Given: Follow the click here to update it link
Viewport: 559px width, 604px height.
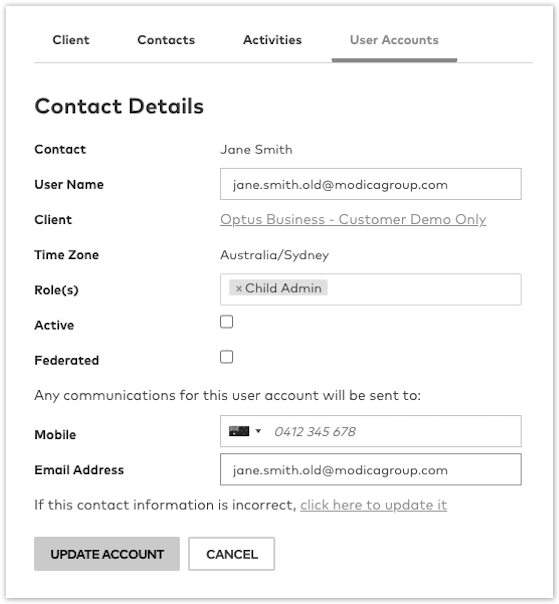Looking at the screenshot, I should (373, 505).
